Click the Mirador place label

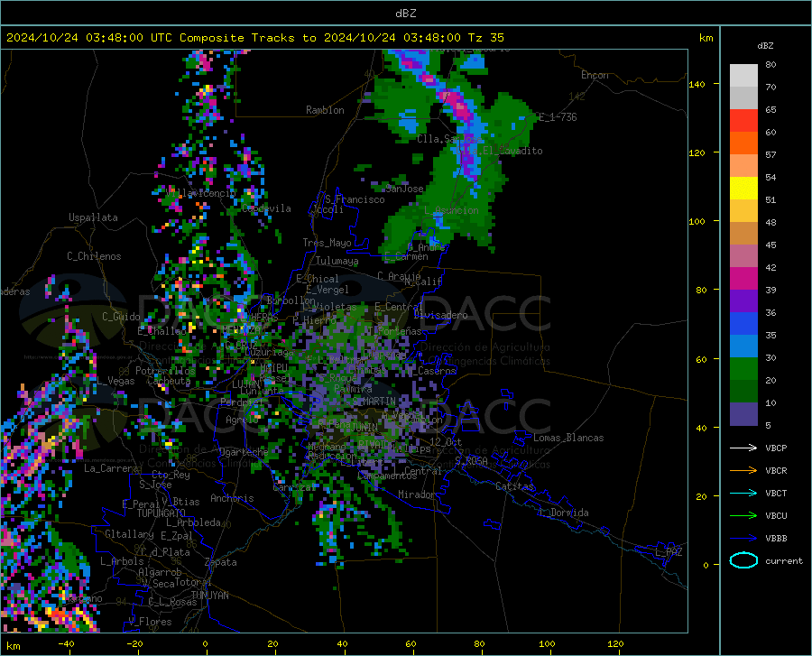tap(416, 494)
